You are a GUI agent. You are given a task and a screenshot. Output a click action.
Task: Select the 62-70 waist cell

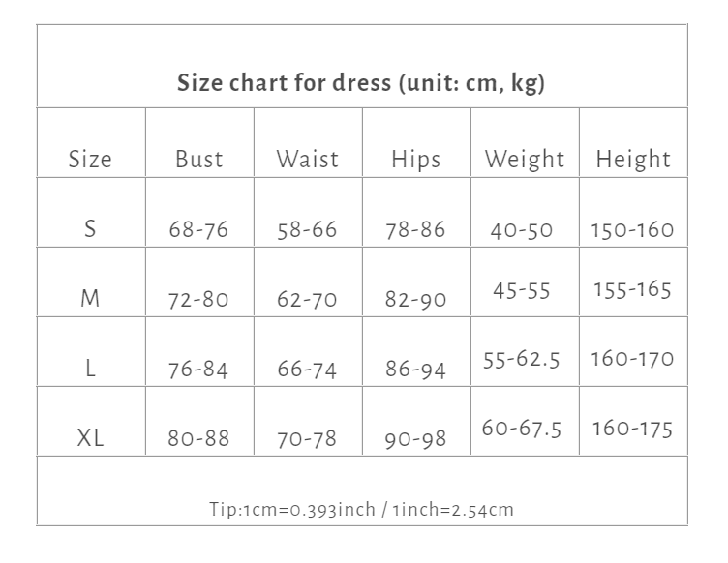(x=307, y=300)
